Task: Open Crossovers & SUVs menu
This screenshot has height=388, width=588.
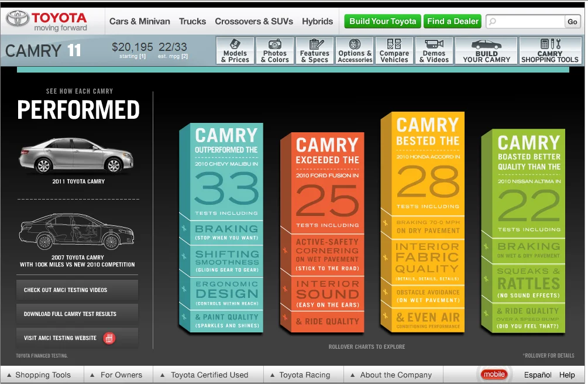Action: pyautogui.click(x=254, y=22)
